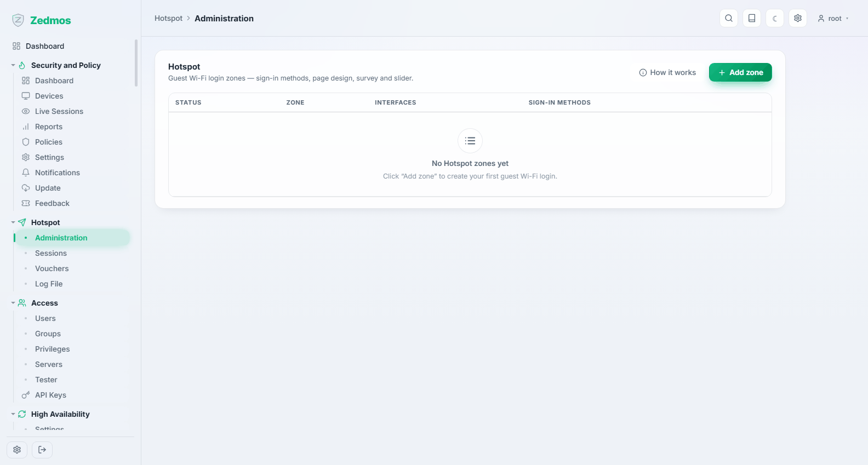Screen dimensions: 868x465
Task: Click the Administration breadcrumb title
Action: click(224, 18)
